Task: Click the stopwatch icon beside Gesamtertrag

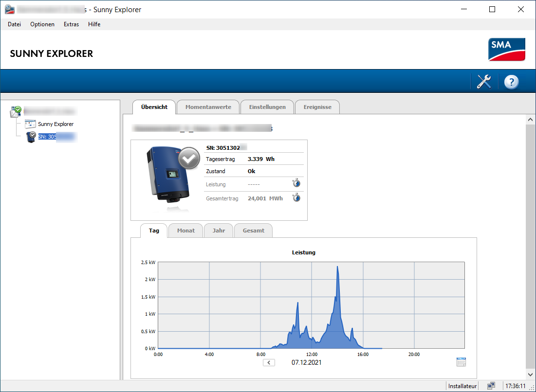Action: coord(296,197)
